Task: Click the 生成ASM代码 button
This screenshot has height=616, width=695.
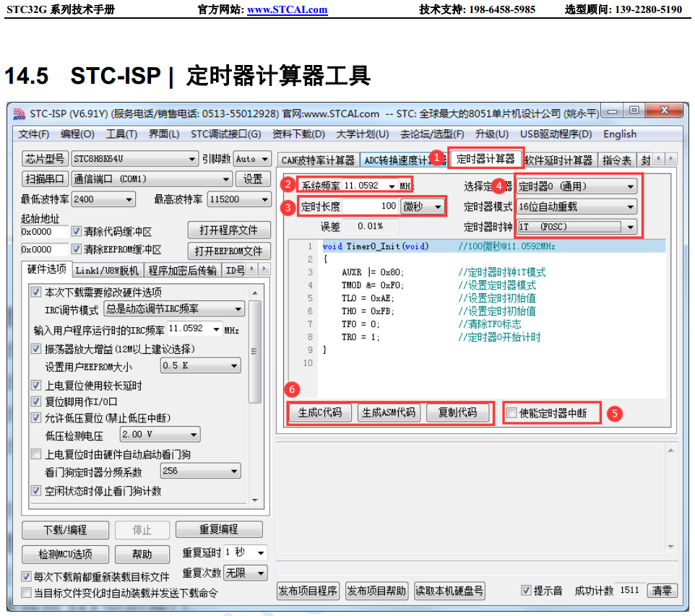Action: 388,412
